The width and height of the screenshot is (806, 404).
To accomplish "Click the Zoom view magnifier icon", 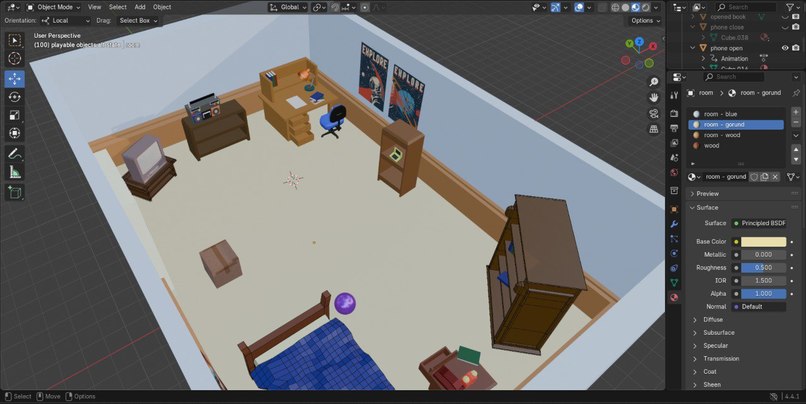I will click(654, 82).
